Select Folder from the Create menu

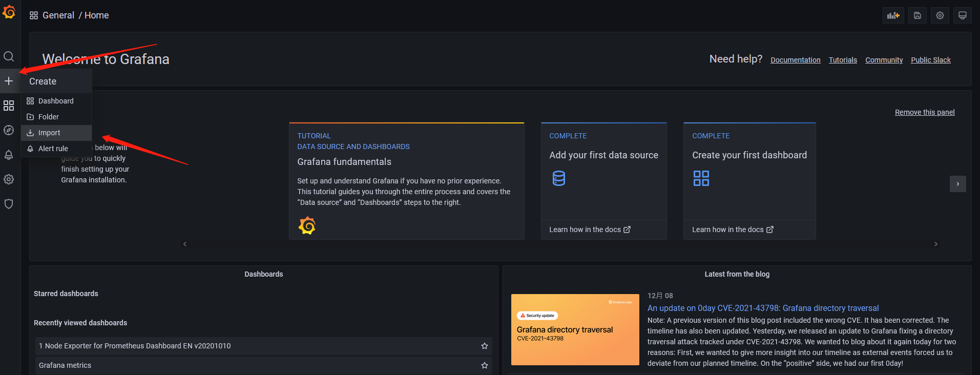tap(56, 117)
